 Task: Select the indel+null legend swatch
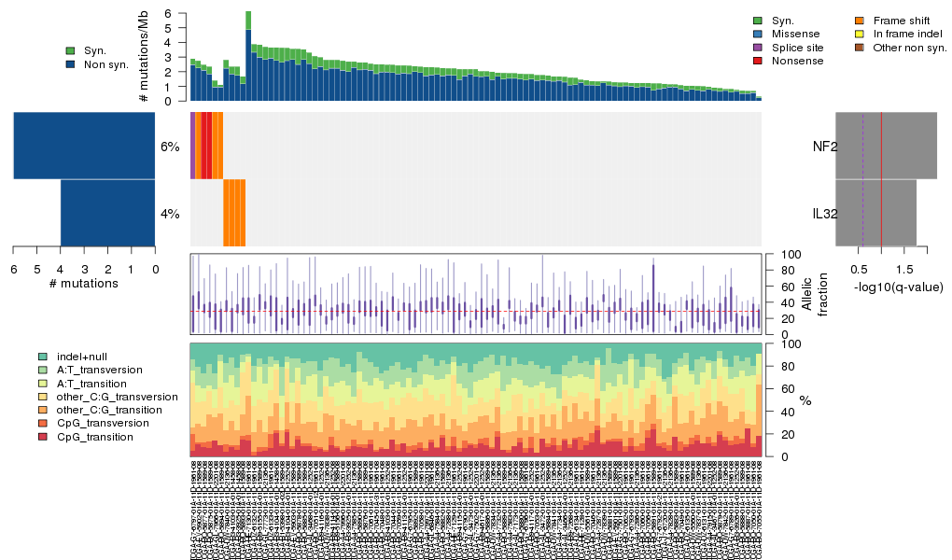coord(43,357)
